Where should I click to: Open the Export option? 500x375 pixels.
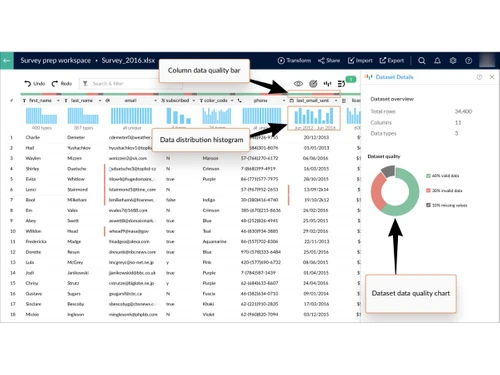click(x=392, y=61)
